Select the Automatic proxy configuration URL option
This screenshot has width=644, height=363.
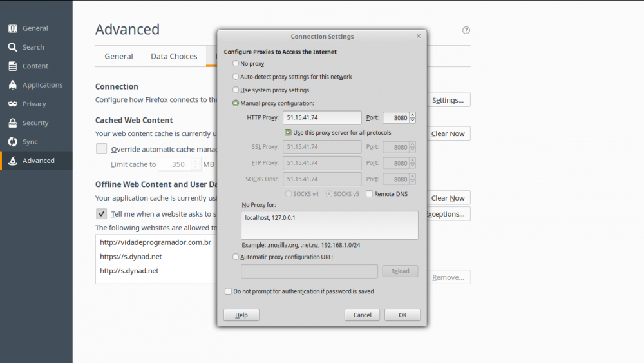tap(236, 257)
